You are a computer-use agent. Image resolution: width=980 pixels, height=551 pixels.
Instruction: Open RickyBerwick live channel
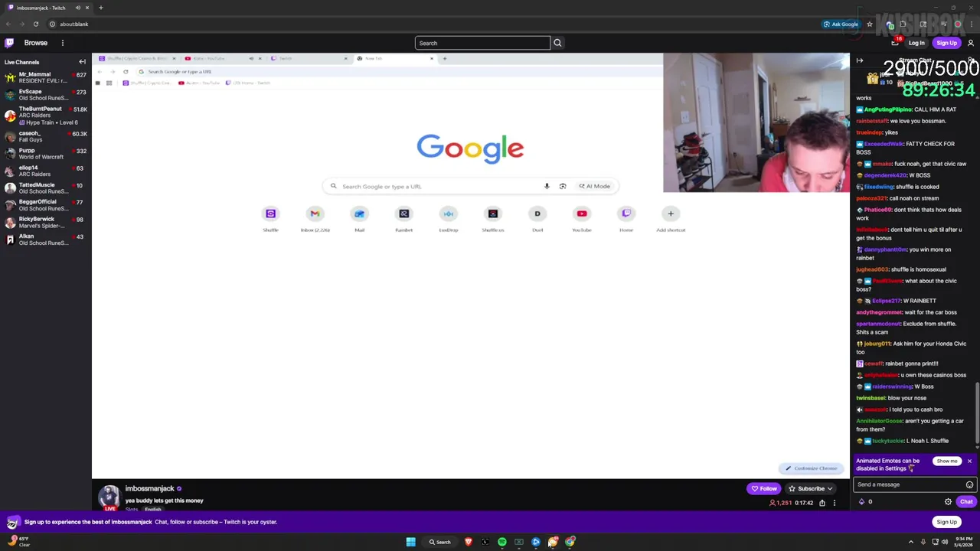pyautogui.click(x=44, y=222)
